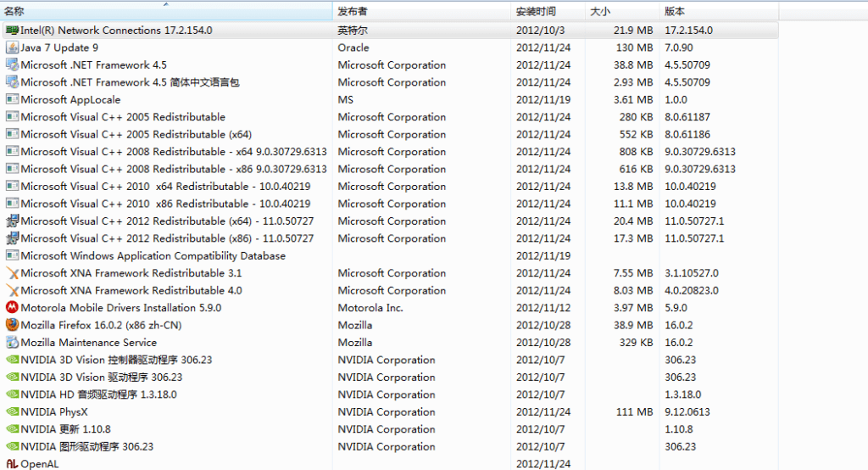Select NVIDIA HD 音频驱动程序 1.3.18.0 row
Viewport: 868px width, 470px height.
tap(98, 394)
